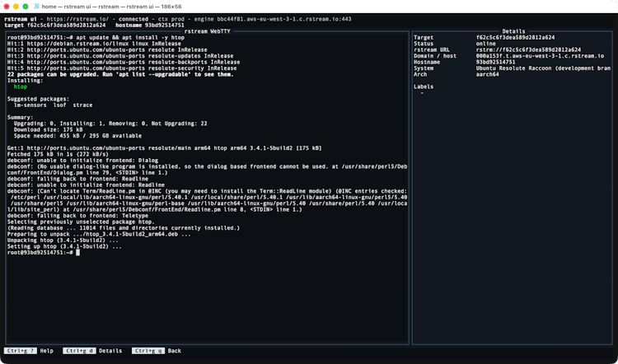Click the terminal prompt cursor block
Screen dimensions: 618x364
coord(77,252)
